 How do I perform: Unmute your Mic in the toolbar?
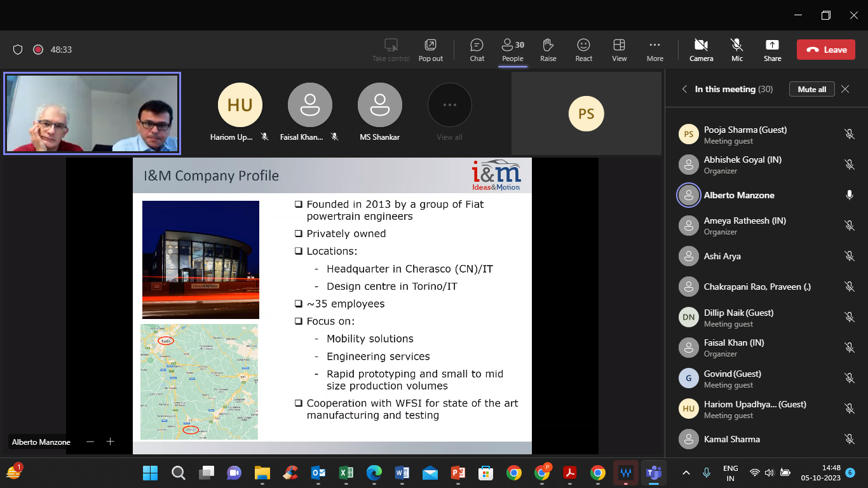point(736,49)
